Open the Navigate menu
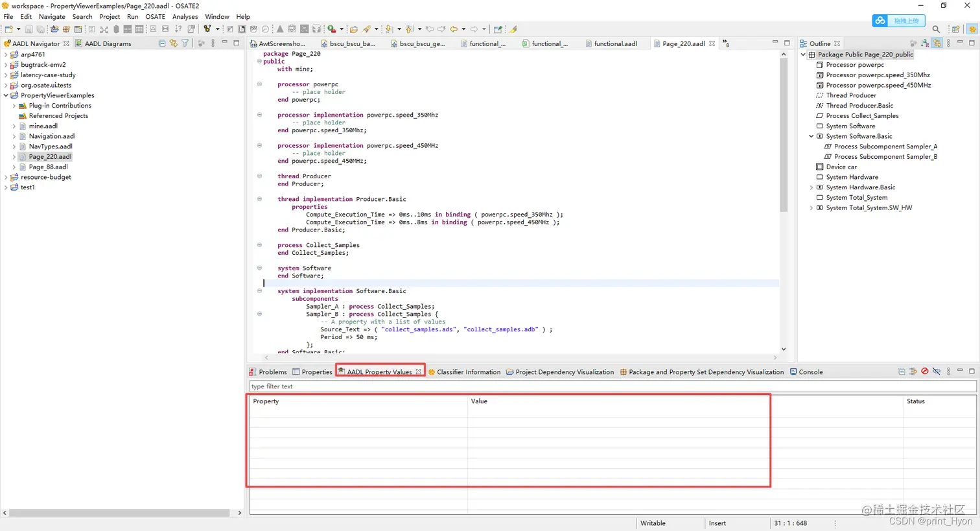The height and width of the screenshot is (531, 980). [x=52, y=17]
